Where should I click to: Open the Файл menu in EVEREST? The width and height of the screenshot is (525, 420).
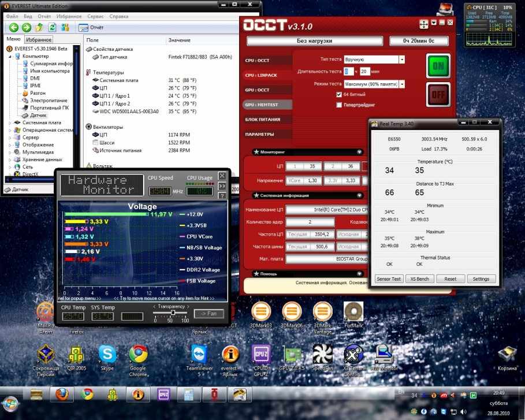click(12, 16)
